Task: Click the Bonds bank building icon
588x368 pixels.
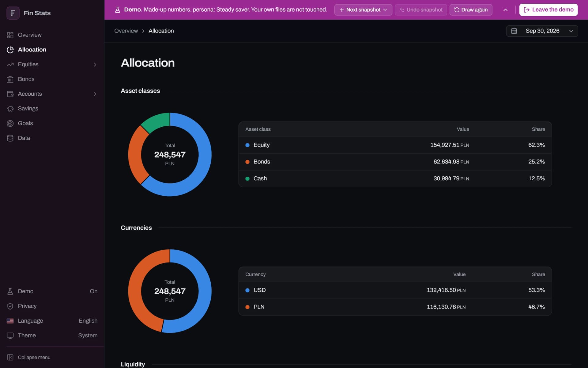Action: 10,79
